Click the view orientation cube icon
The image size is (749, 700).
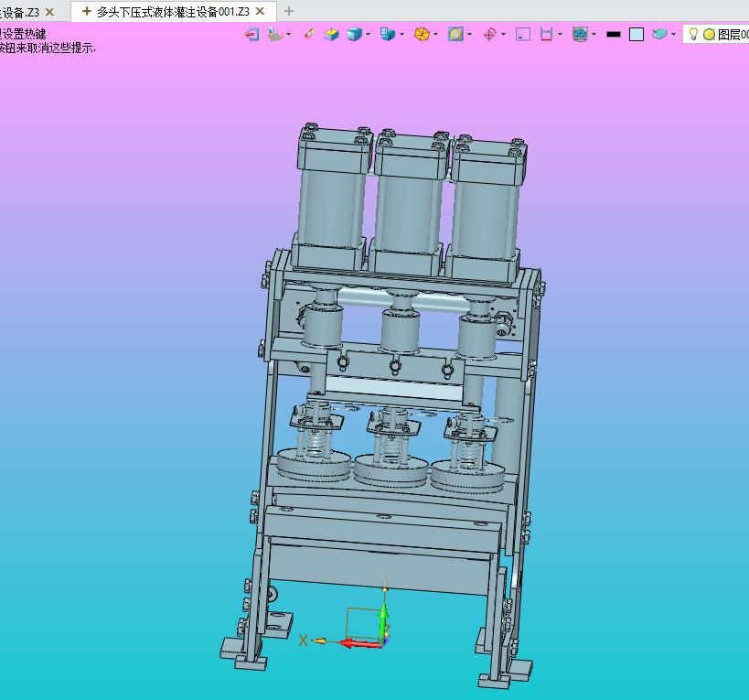(x=388, y=34)
